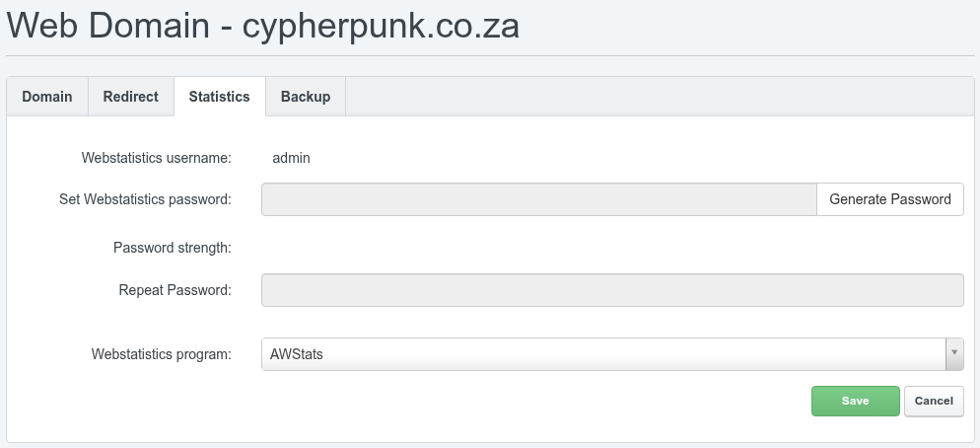The height and width of the screenshot is (448, 980).
Task: Select the admin username text
Action: point(291,158)
